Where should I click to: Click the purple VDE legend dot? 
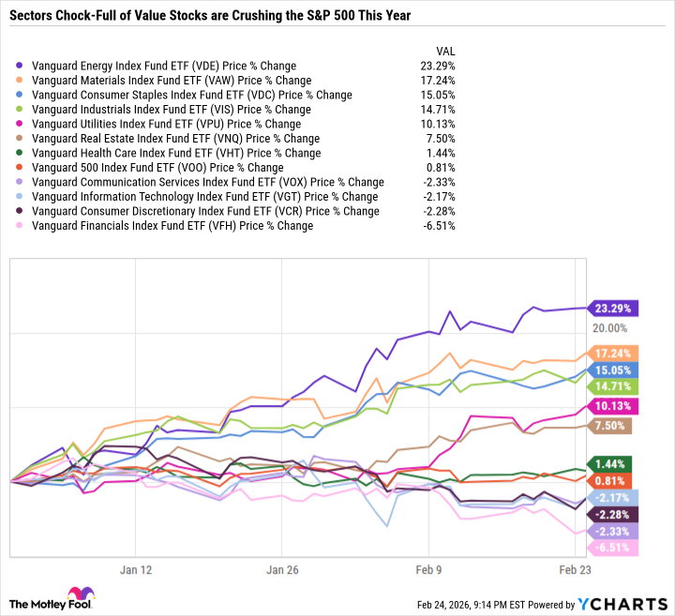click(x=22, y=67)
